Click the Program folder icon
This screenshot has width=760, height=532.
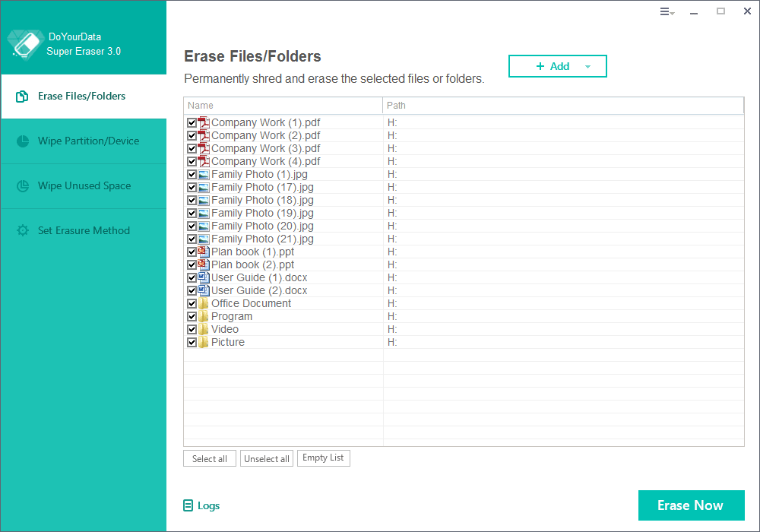click(x=204, y=316)
